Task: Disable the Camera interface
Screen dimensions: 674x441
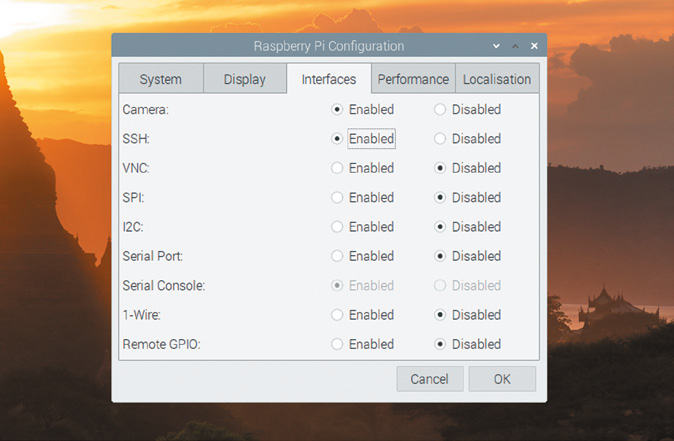Action: click(x=441, y=110)
